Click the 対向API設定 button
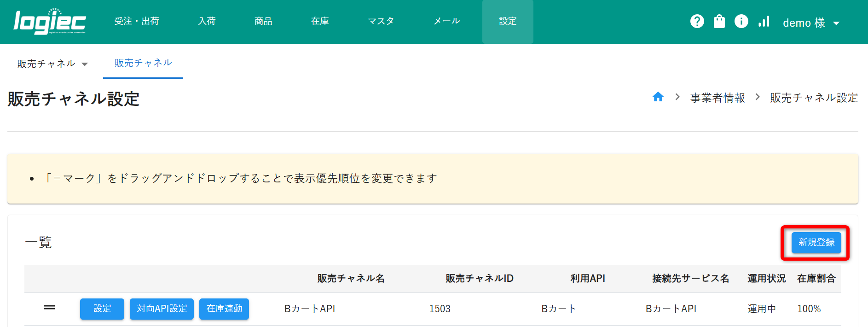 [x=162, y=309]
